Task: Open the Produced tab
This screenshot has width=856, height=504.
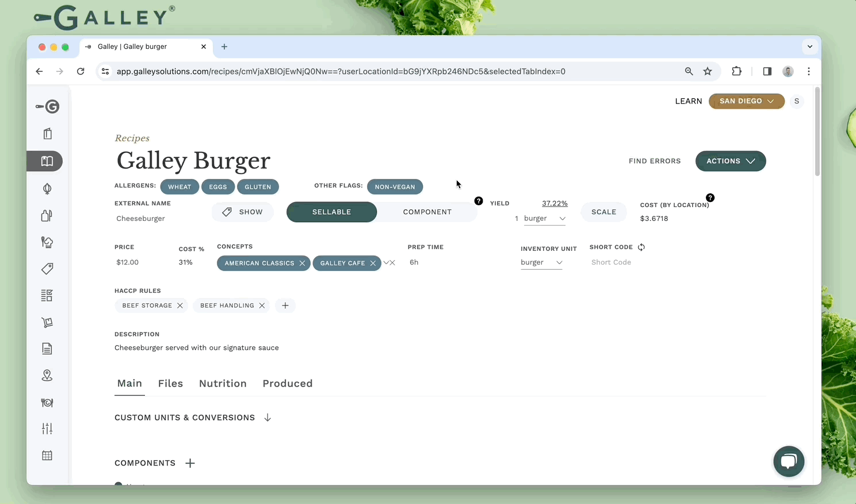Action: coord(288,383)
